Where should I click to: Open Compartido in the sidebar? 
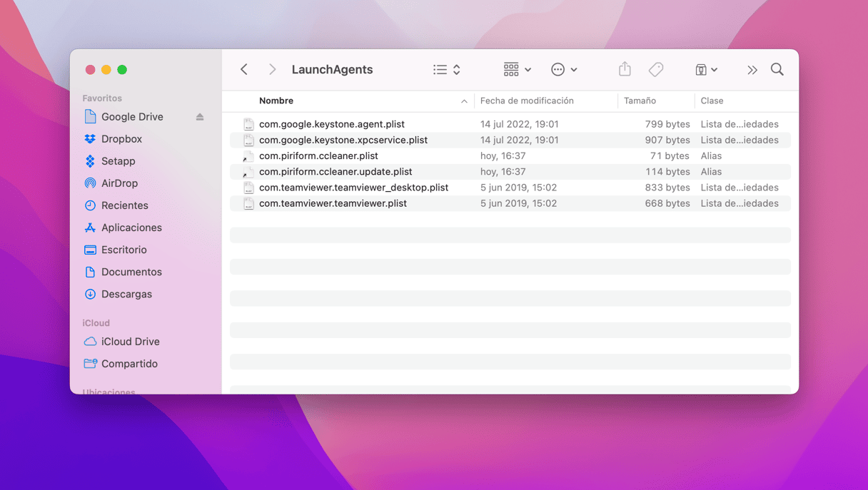coord(129,364)
